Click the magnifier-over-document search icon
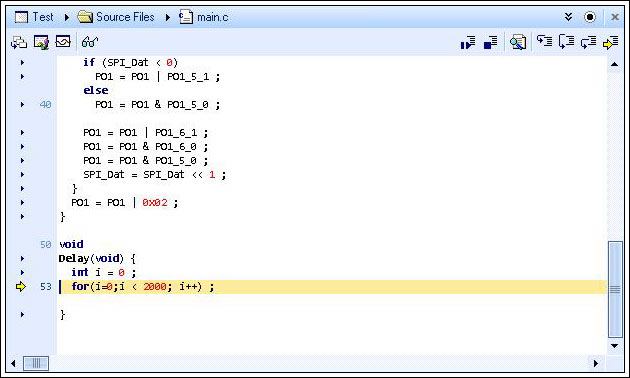The height and width of the screenshot is (378, 630). 518,42
